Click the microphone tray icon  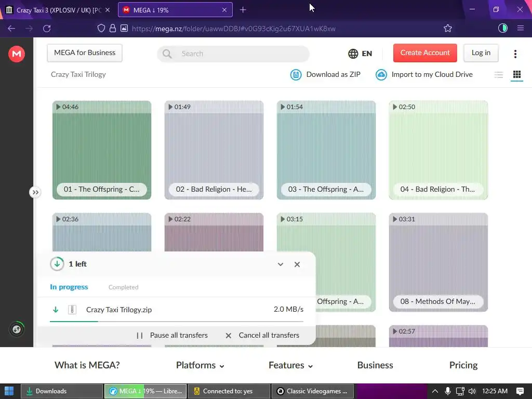tap(447, 391)
